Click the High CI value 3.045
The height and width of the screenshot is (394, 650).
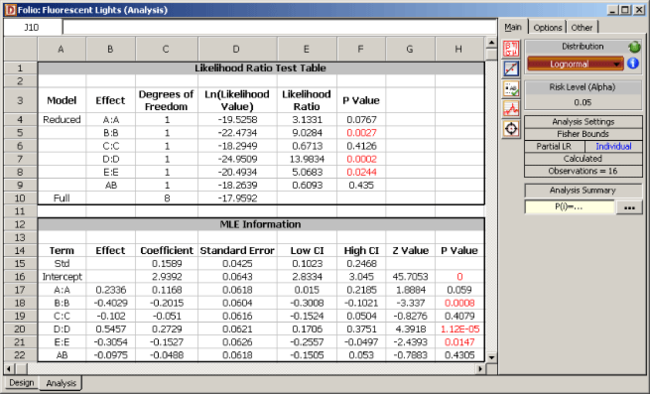click(361, 277)
